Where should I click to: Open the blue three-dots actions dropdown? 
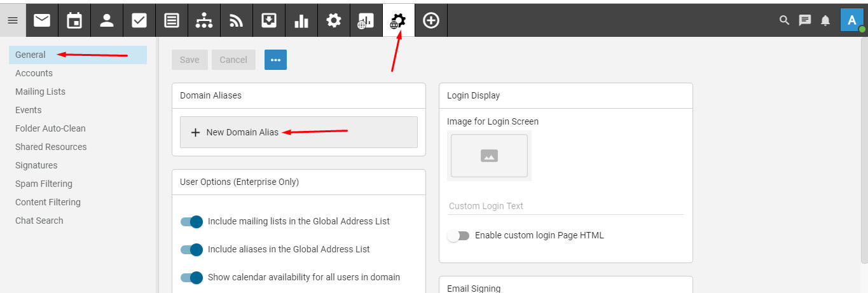(x=275, y=60)
